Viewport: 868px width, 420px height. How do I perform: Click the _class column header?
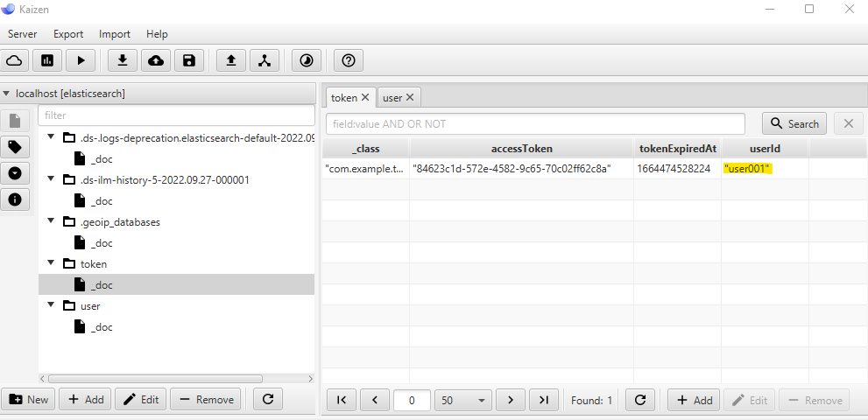366,148
